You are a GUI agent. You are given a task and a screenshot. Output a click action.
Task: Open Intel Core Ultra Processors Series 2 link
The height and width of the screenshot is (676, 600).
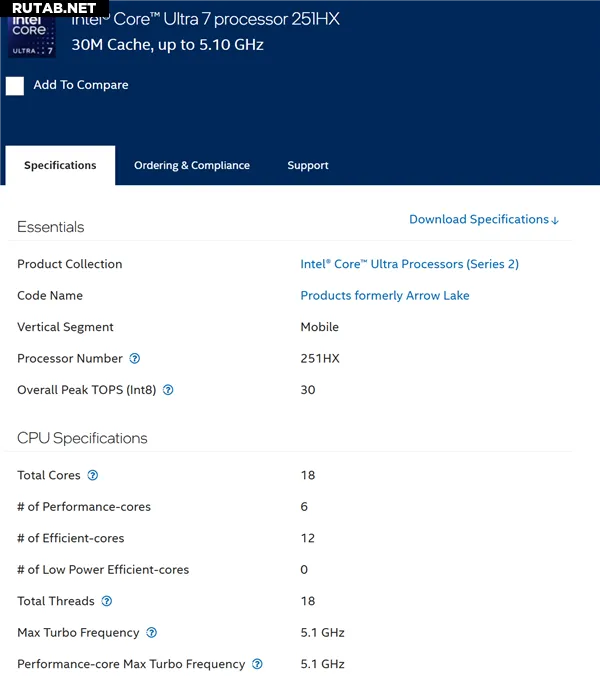(x=409, y=265)
